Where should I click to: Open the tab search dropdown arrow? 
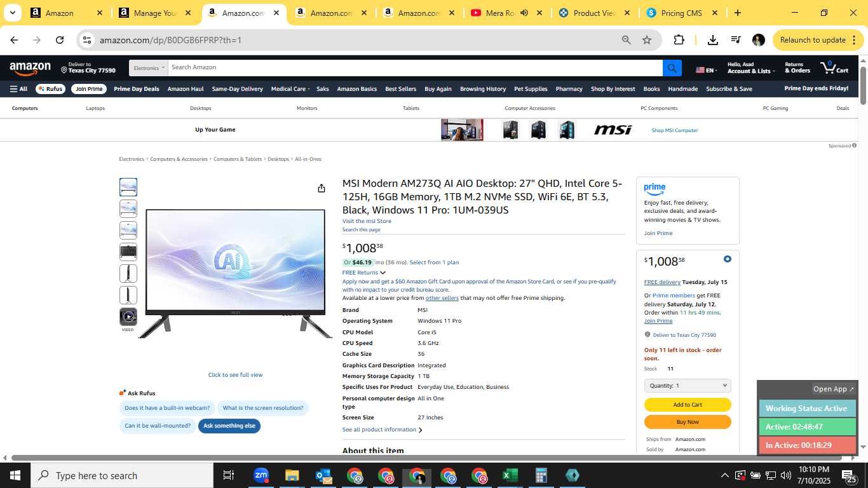[x=12, y=13]
